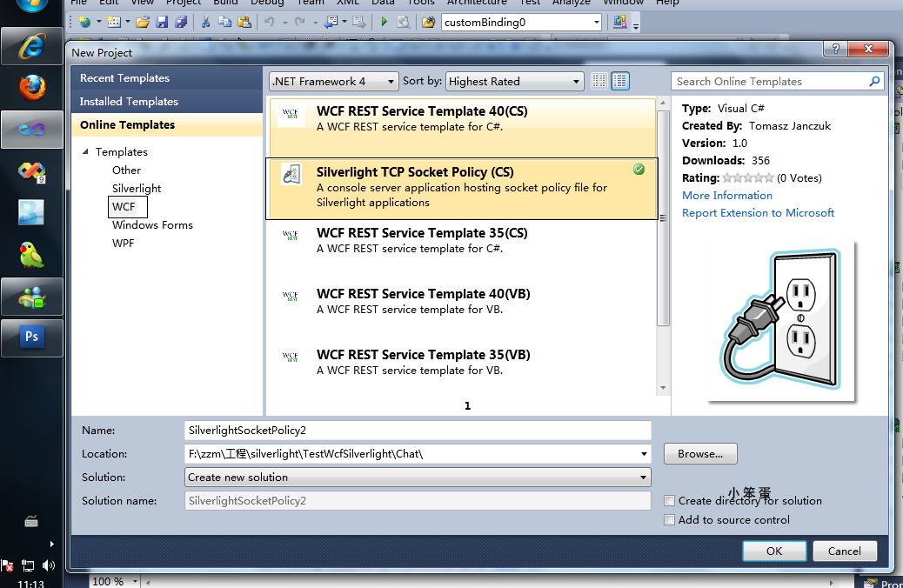Check Add to source control
The image size is (903, 588).
(x=669, y=520)
